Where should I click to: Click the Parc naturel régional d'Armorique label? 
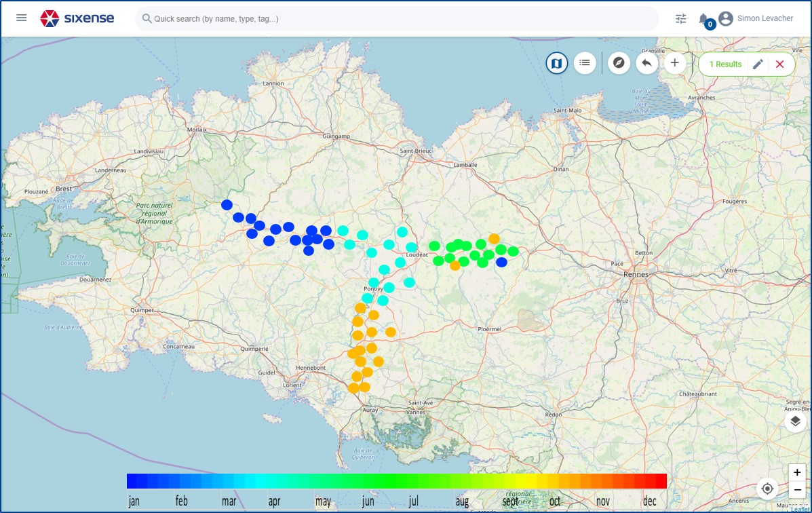[154, 213]
